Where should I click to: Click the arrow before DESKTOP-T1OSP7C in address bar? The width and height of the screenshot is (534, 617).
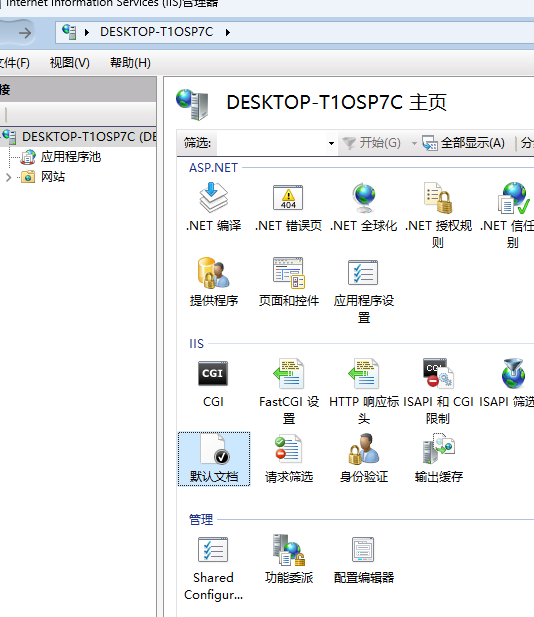(87, 32)
